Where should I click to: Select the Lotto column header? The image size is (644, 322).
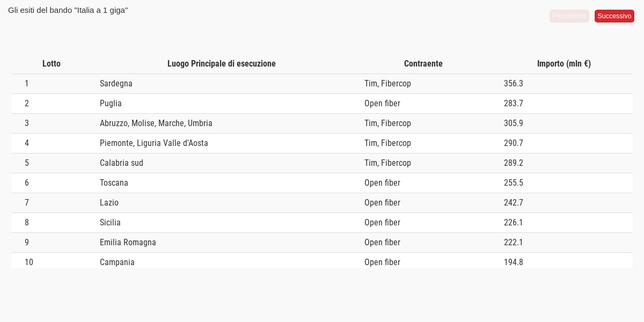click(52, 64)
